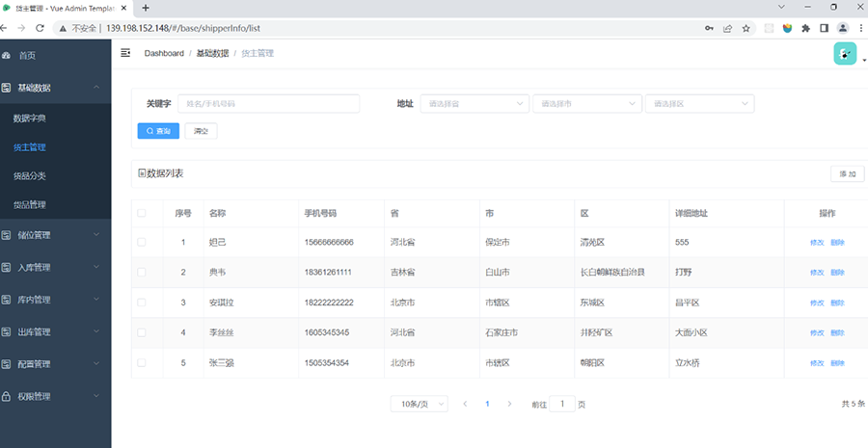
Task: Go to previous page arrow in pagination
Action: [465, 405]
